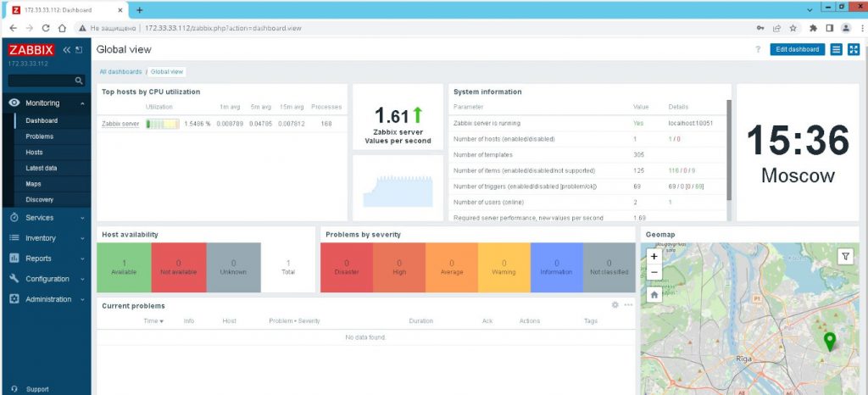This screenshot has height=395, width=868.
Task: Reset Geomap to home view
Action: [654, 295]
